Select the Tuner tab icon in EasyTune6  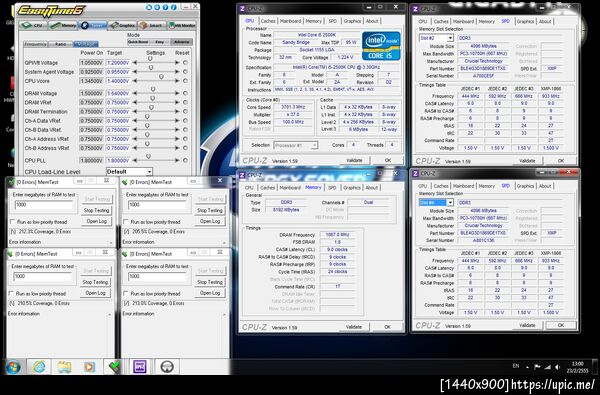coord(93,25)
